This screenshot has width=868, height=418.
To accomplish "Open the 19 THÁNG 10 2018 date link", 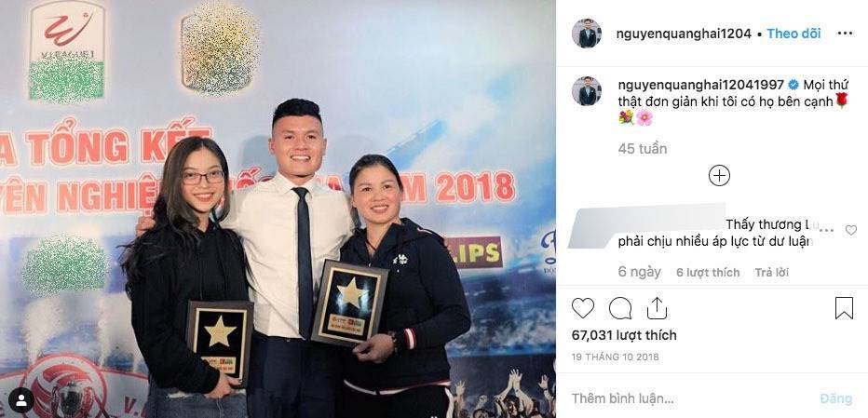I will (615, 357).
